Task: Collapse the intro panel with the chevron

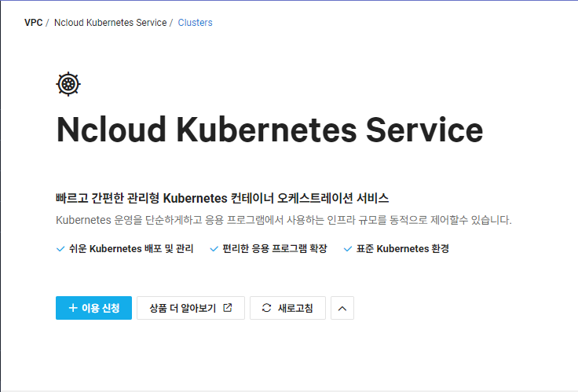Action: [342, 308]
